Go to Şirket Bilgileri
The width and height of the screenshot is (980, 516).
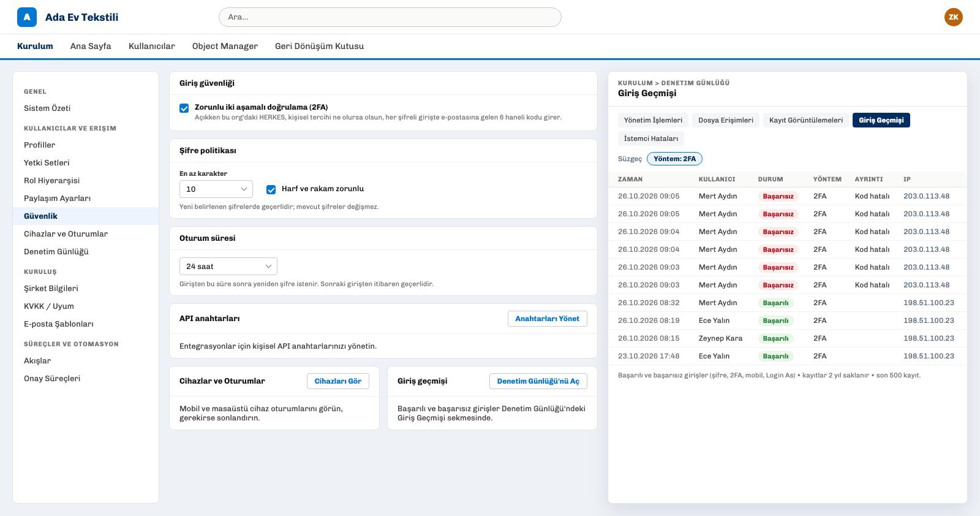click(86, 289)
